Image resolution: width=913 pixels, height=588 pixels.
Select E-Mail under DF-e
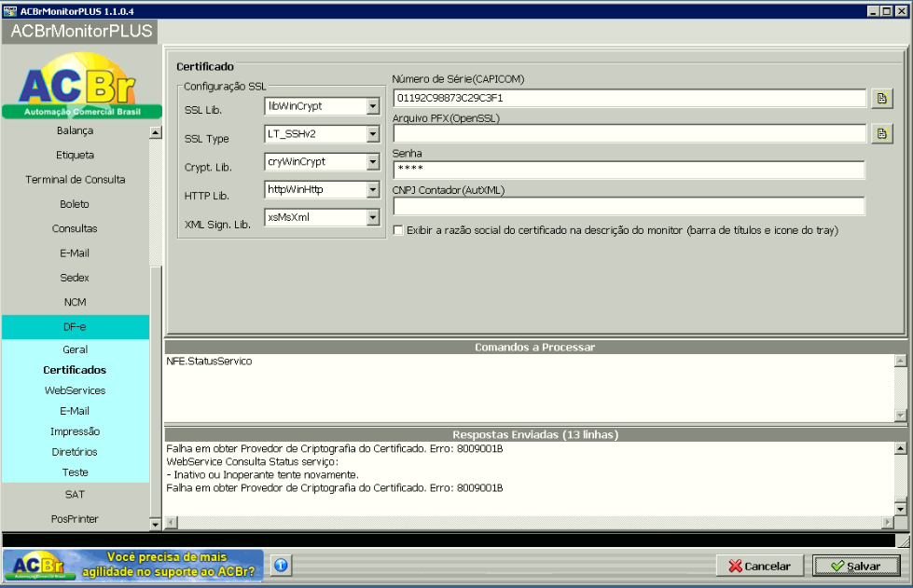pos(76,411)
